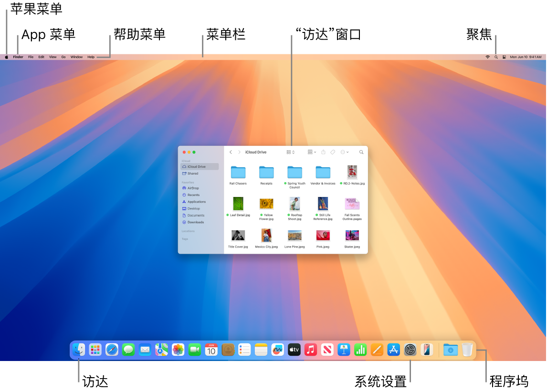Open the grouping dropdown in Finder toolbar
The image size is (547, 392).
point(313,152)
